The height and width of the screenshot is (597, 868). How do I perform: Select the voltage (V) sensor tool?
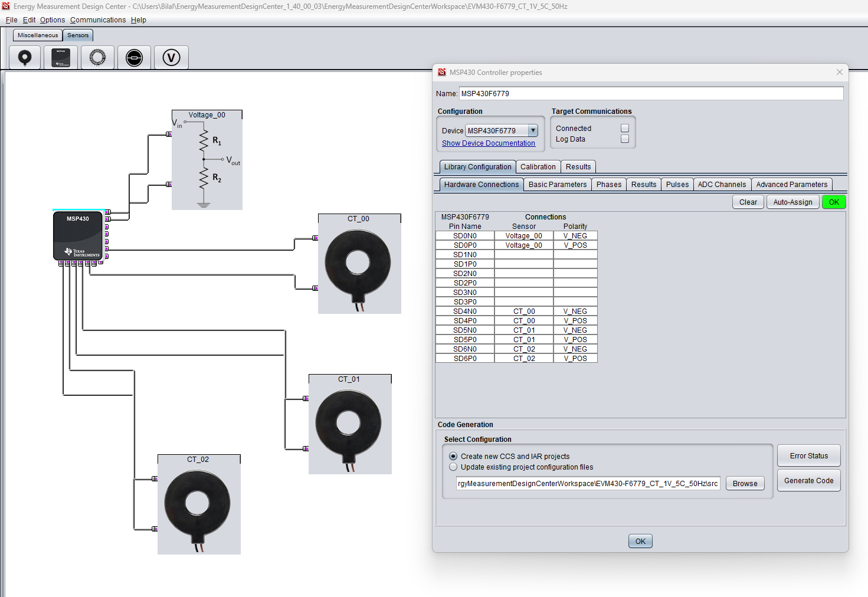click(x=171, y=58)
